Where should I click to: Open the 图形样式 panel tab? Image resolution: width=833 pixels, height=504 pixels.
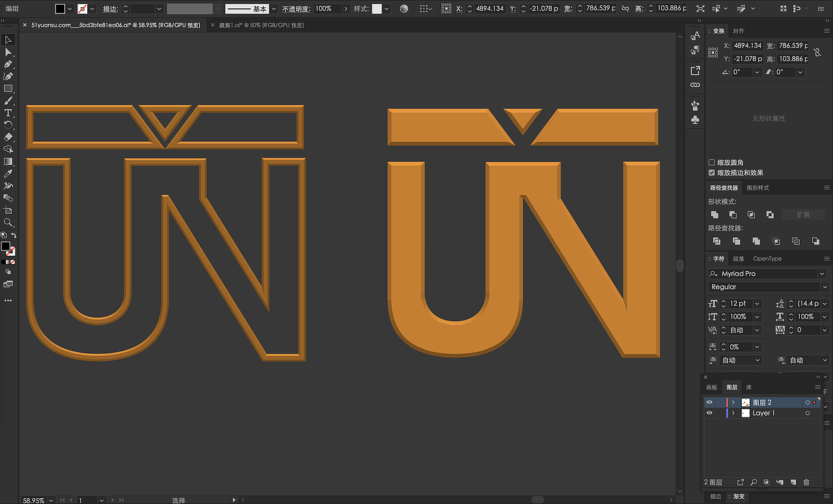coord(758,188)
